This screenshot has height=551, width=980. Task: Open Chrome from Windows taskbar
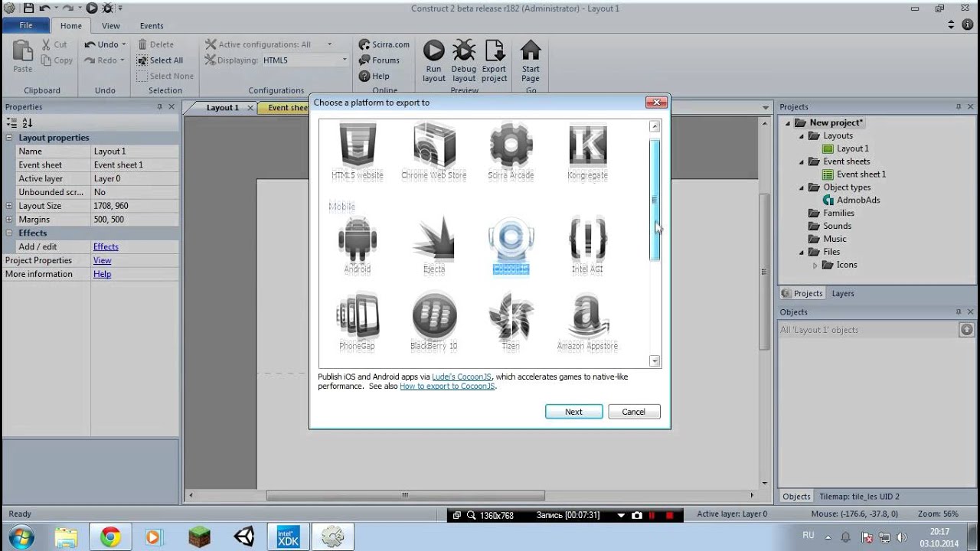(110, 537)
